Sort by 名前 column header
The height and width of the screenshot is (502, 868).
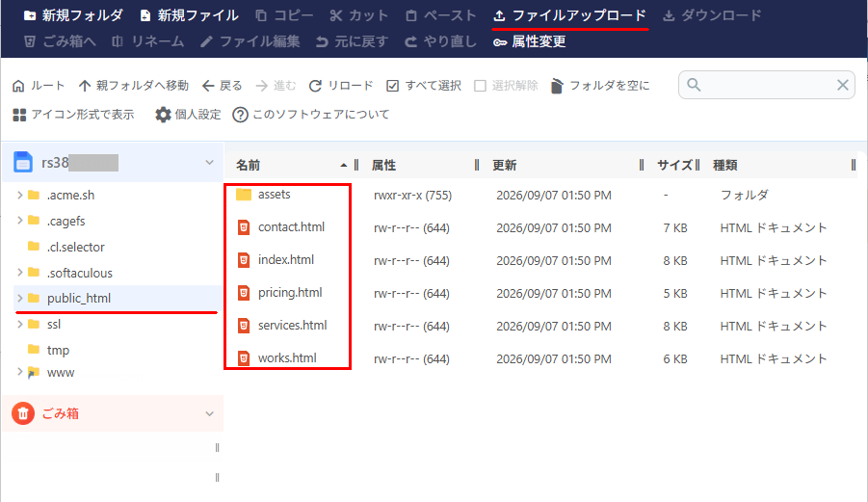tap(248, 166)
